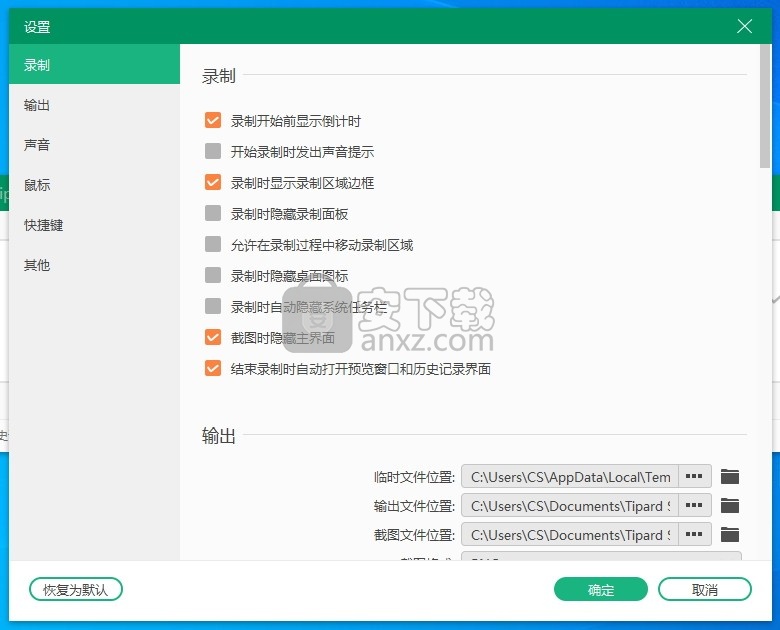The height and width of the screenshot is (630, 780).
Task: Cancel with the 取消 button
Action: pyautogui.click(x=705, y=590)
